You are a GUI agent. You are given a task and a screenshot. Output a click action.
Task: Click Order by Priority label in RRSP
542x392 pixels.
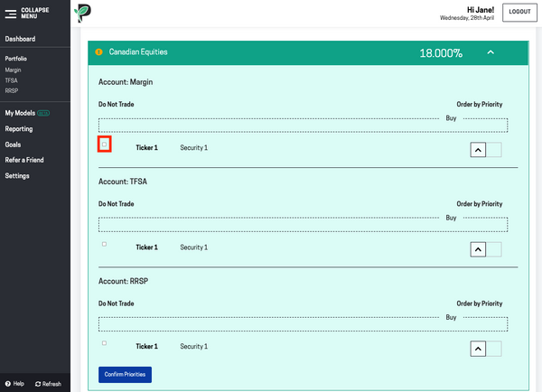(480, 303)
